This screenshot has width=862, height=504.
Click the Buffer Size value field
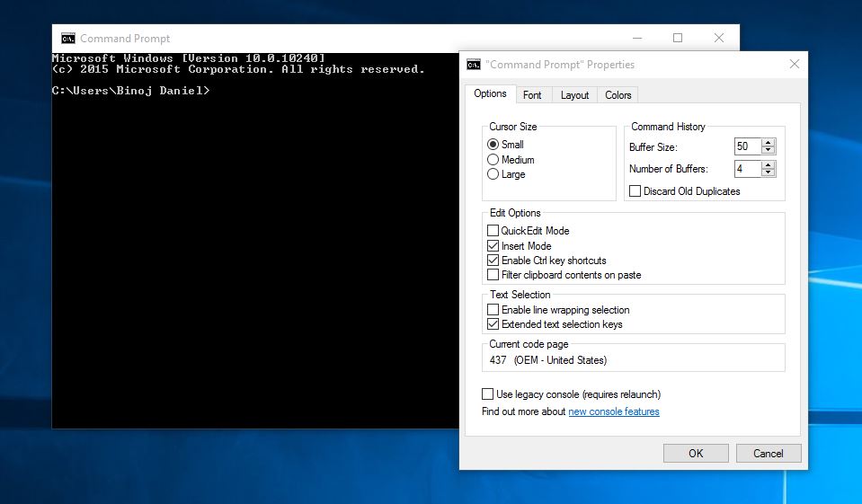748,146
